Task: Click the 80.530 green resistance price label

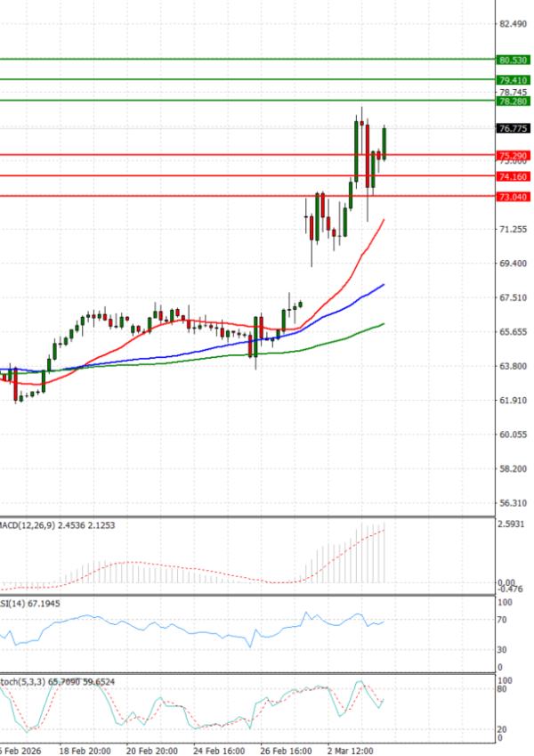Action: tap(514, 60)
